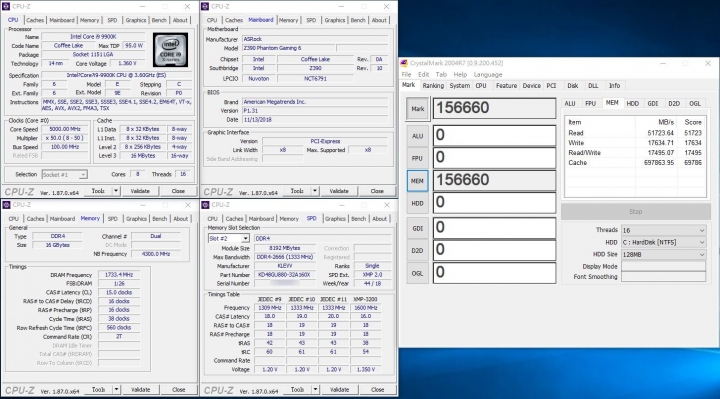
Task: Expand the Slot #2 memory slot dropdown
Action: (246, 239)
